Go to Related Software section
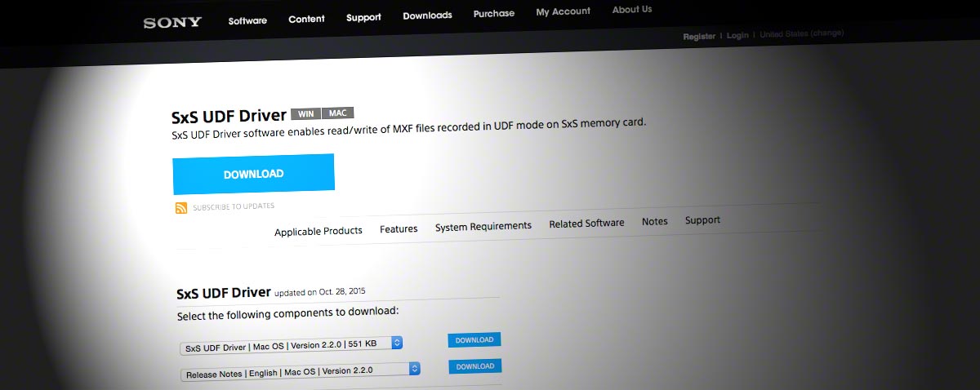 [586, 223]
